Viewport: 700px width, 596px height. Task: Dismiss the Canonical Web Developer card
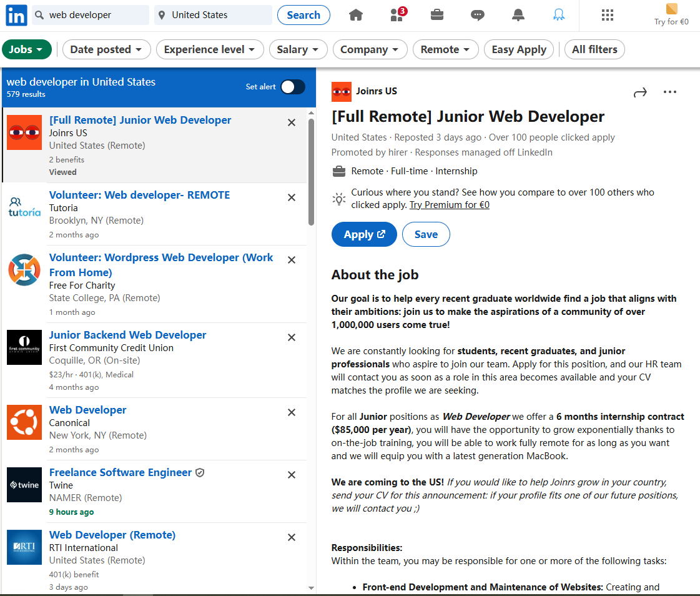pos(292,412)
